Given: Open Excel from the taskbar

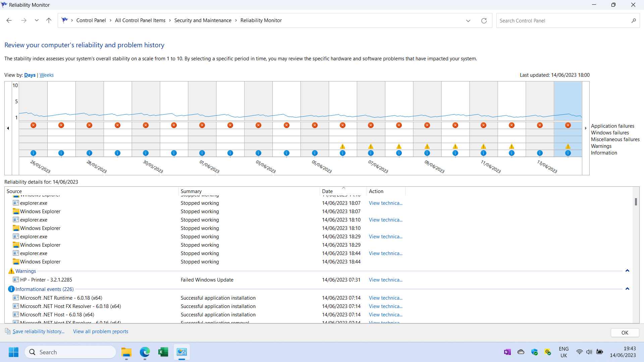Looking at the screenshot, I should 163,352.
